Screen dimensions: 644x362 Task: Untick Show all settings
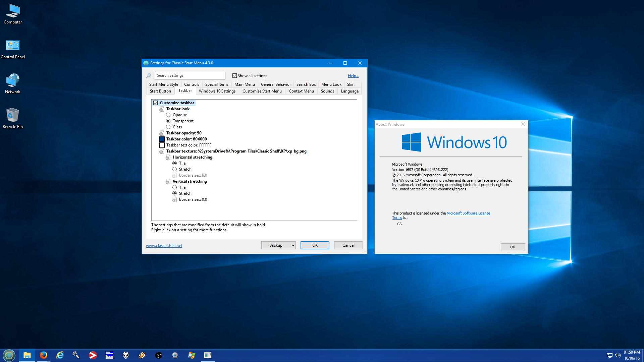234,76
